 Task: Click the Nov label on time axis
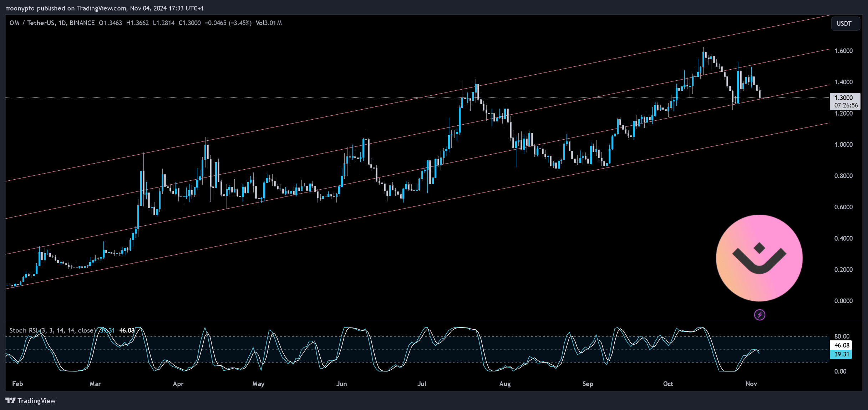[x=751, y=384]
